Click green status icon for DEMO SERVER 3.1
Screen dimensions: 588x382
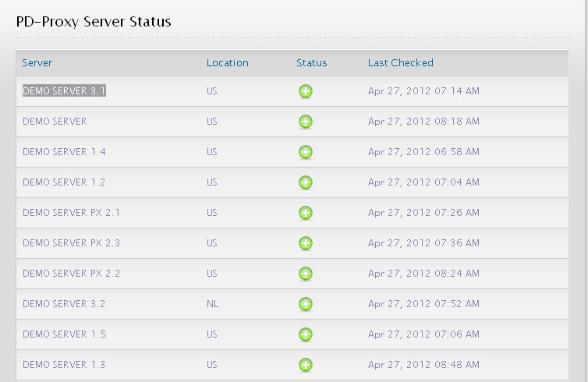[306, 91]
